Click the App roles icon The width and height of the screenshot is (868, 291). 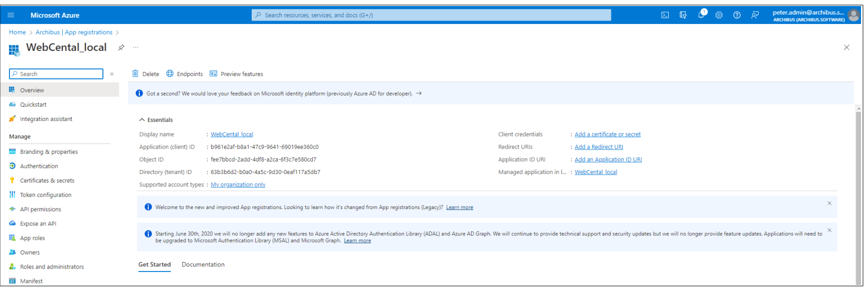pyautogui.click(x=12, y=238)
